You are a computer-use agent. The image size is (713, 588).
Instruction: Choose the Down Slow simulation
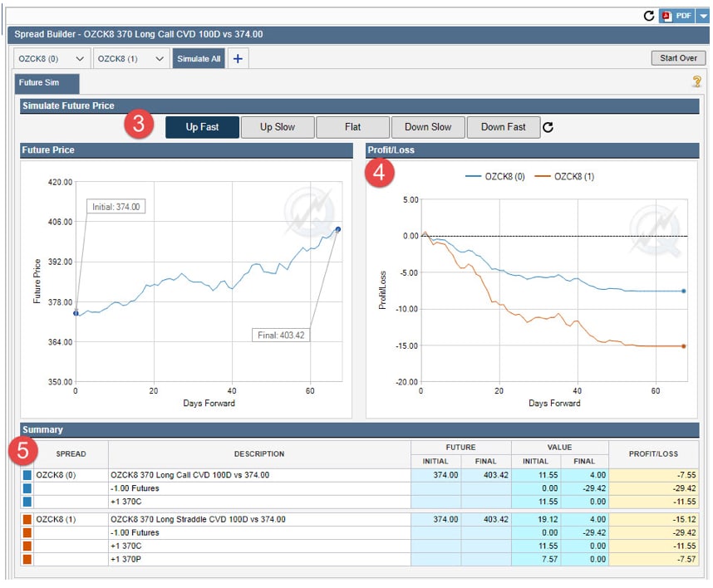[428, 127]
